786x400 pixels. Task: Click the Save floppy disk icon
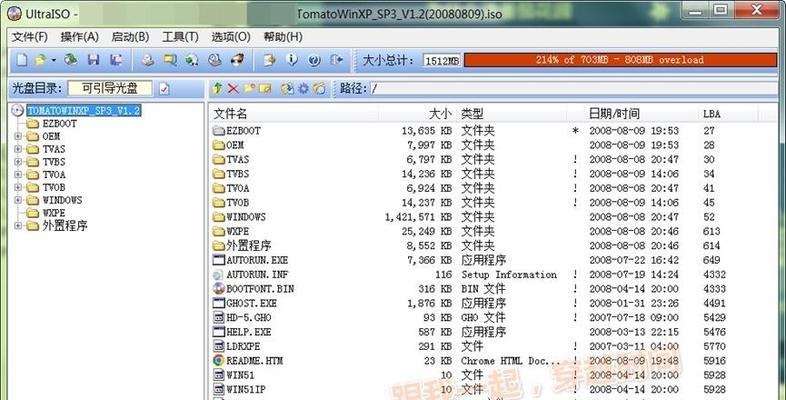[x=93, y=60]
